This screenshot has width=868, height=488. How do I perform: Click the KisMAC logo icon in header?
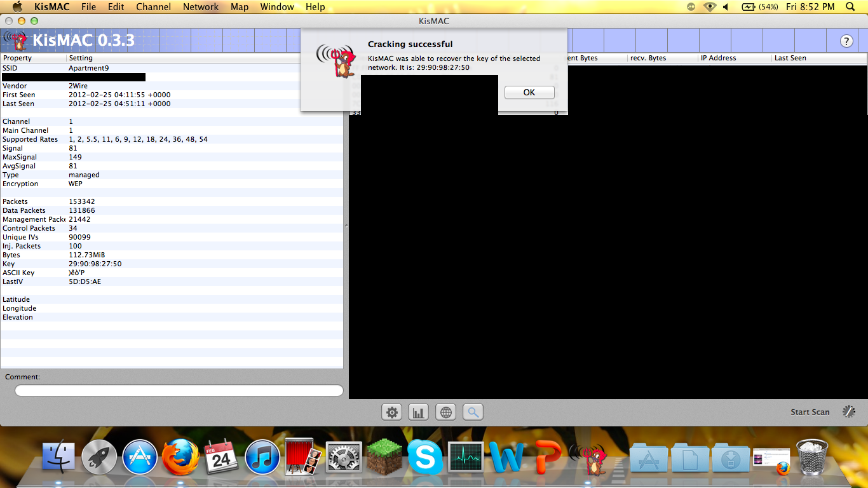(16, 41)
